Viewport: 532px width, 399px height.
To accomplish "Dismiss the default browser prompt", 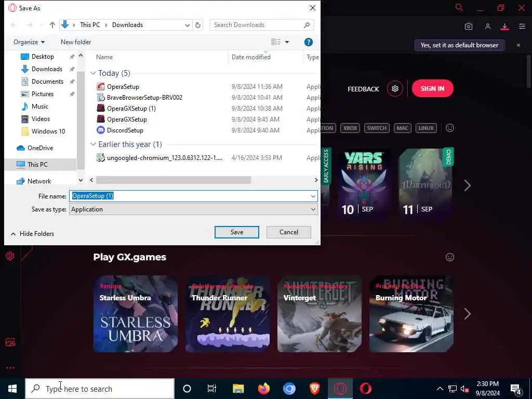I will (x=518, y=45).
